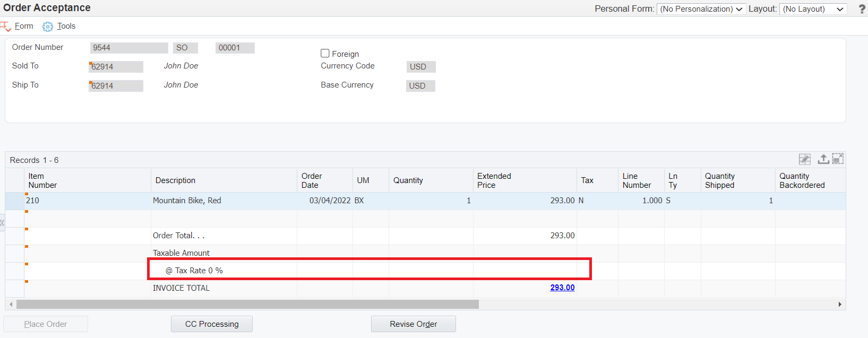
Task: Click the BX unit of measure cell
Action: click(371, 201)
